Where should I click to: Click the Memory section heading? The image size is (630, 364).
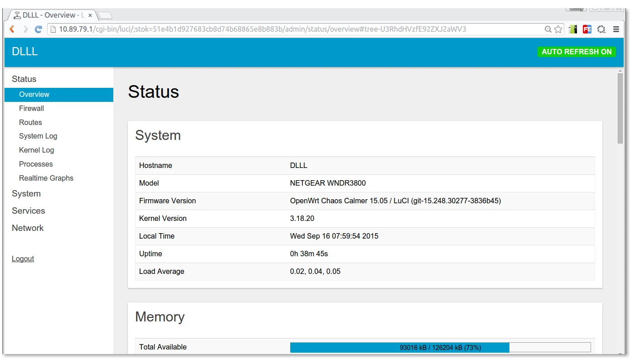pos(160,317)
